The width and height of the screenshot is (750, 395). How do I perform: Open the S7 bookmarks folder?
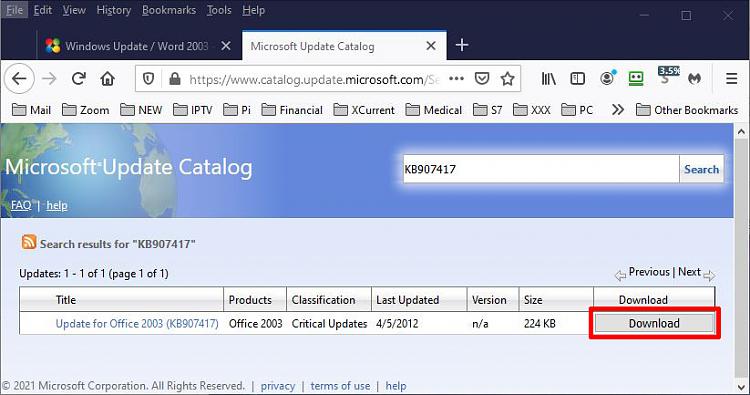[487, 110]
